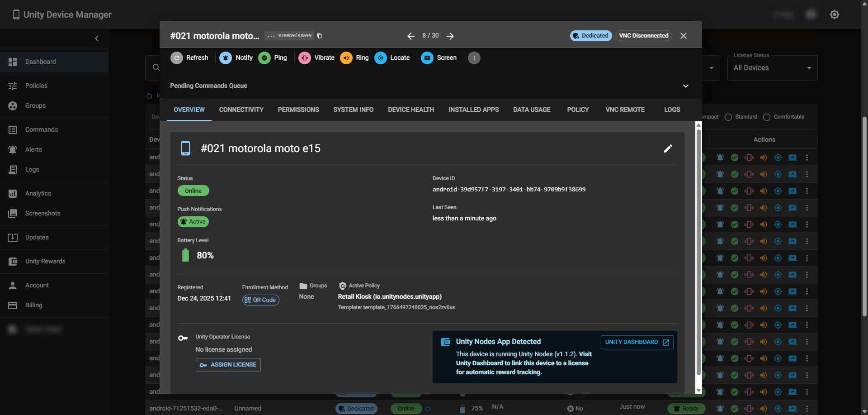Click the scroll down arrow in dialog
The image size is (868, 415).
click(x=698, y=390)
